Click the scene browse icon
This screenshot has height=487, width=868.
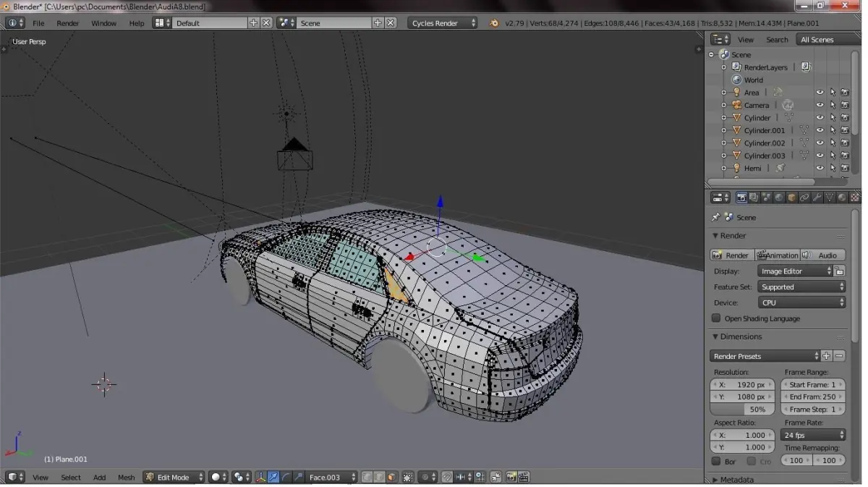point(286,23)
